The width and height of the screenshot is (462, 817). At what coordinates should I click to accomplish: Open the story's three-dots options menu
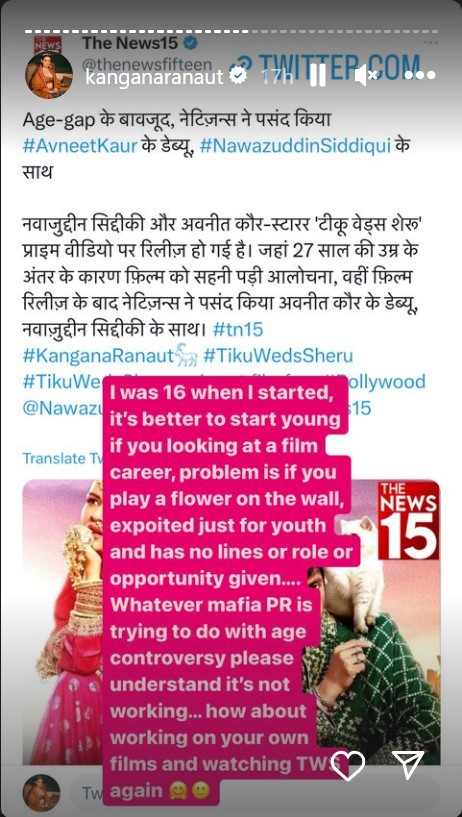pos(420,76)
